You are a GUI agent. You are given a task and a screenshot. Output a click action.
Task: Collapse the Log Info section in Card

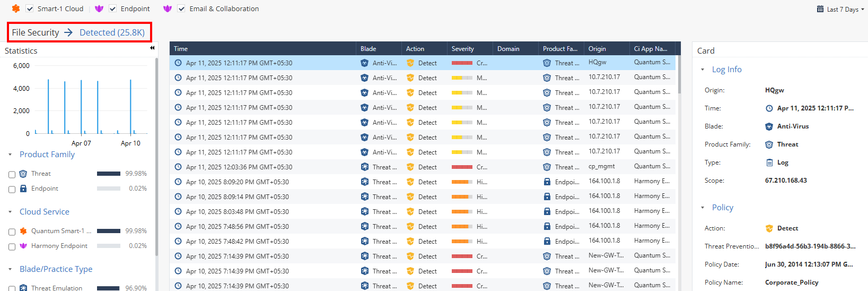703,70
